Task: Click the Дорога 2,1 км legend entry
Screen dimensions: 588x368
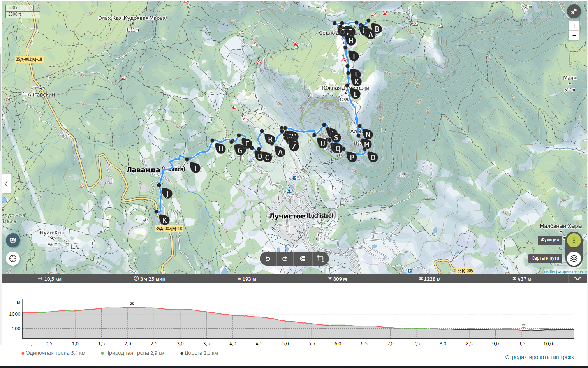Action: click(x=199, y=353)
